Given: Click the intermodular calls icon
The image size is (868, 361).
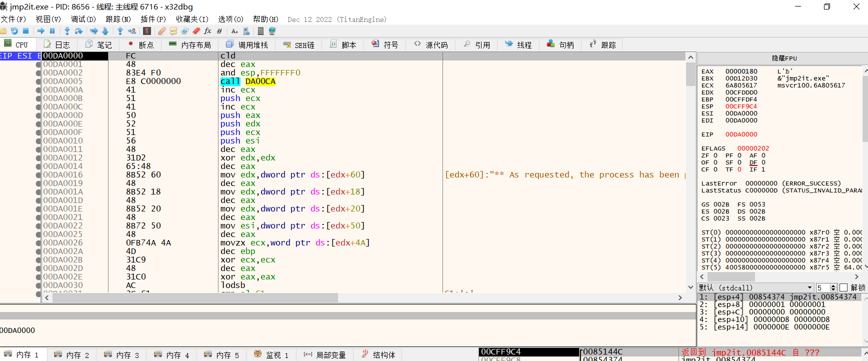Looking at the screenshot, I should coord(246,31).
